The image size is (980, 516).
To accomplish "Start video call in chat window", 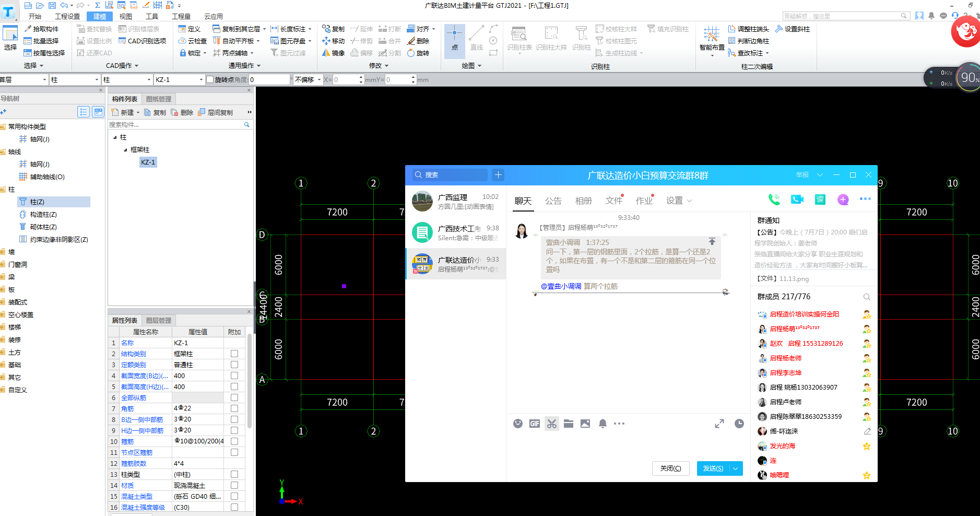I will pos(797,200).
